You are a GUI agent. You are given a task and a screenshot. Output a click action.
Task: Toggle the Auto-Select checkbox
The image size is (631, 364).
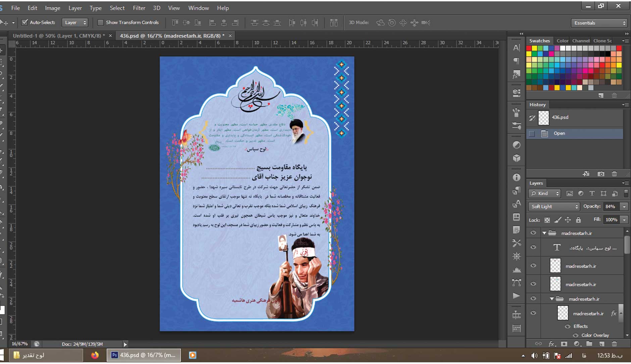click(x=25, y=22)
